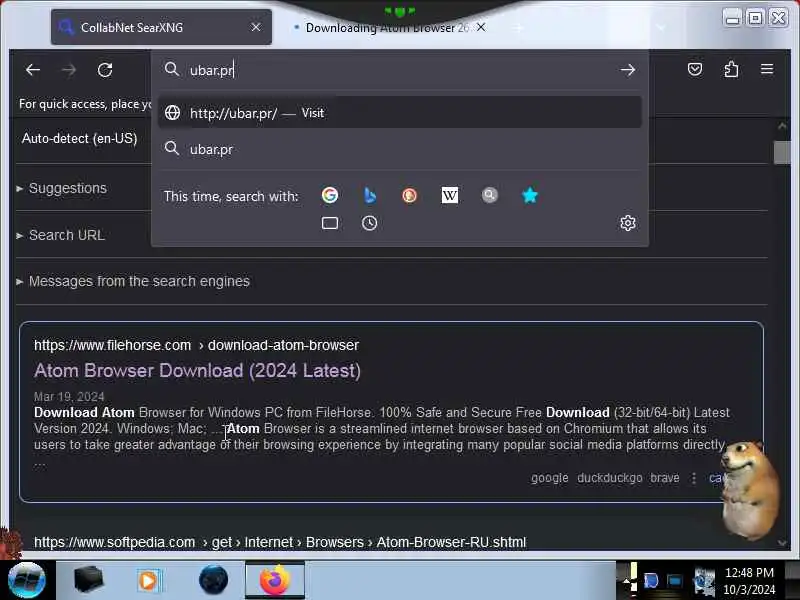Reload the current page
800x600 pixels.
(105, 70)
